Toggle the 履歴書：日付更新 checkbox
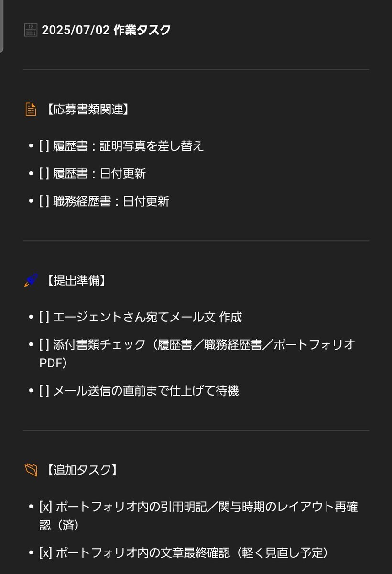Screen dimensions: 392x574 point(44,174)
